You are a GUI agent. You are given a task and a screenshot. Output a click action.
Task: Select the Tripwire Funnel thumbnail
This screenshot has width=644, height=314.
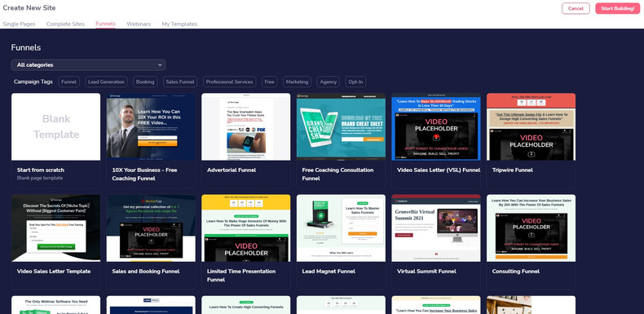coord(531,126)
